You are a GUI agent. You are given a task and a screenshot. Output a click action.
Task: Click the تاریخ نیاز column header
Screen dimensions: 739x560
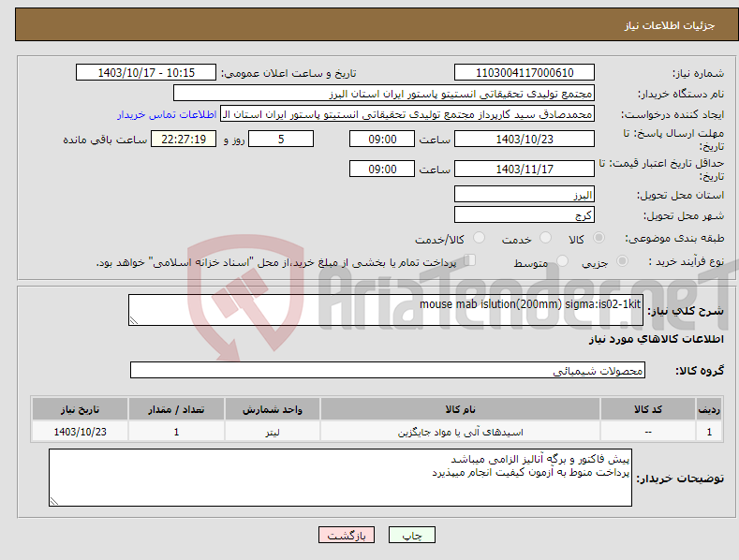coord(81,409)
